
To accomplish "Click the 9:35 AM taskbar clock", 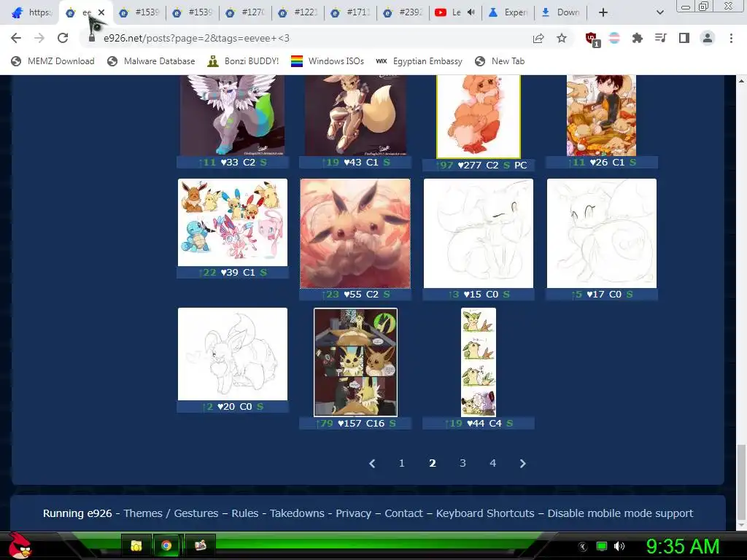I will (683, 546).
